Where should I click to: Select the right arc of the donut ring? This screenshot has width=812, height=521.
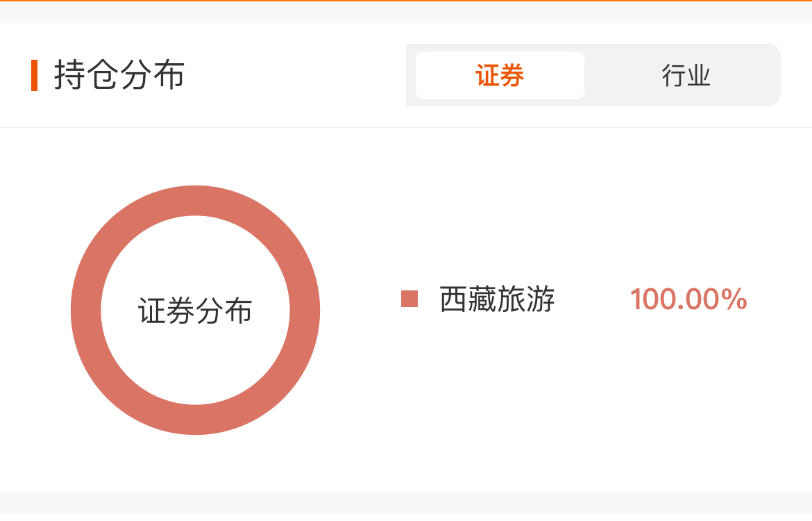305,310
